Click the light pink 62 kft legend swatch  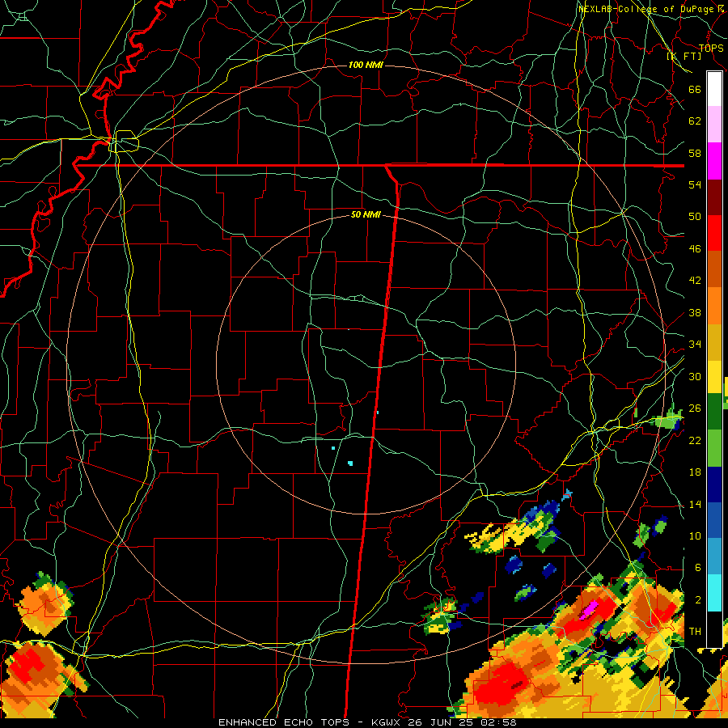pos(714,124)
